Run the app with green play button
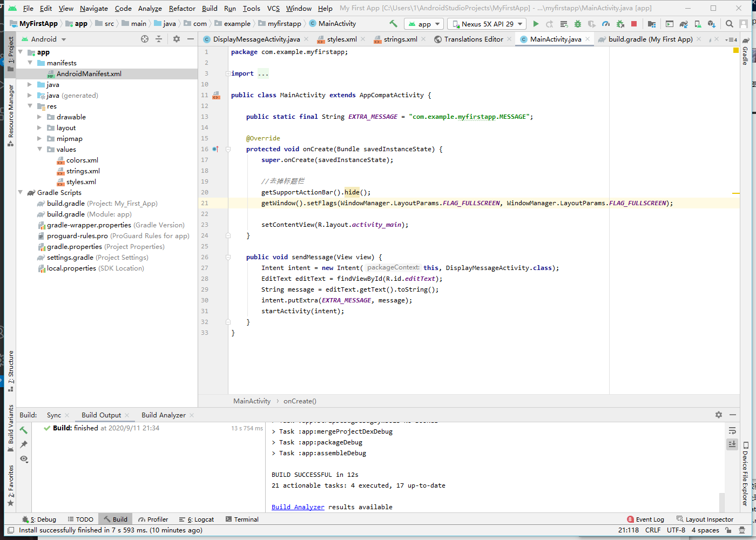The height and width of the screenshot is (540, 756). coord(536,24)
